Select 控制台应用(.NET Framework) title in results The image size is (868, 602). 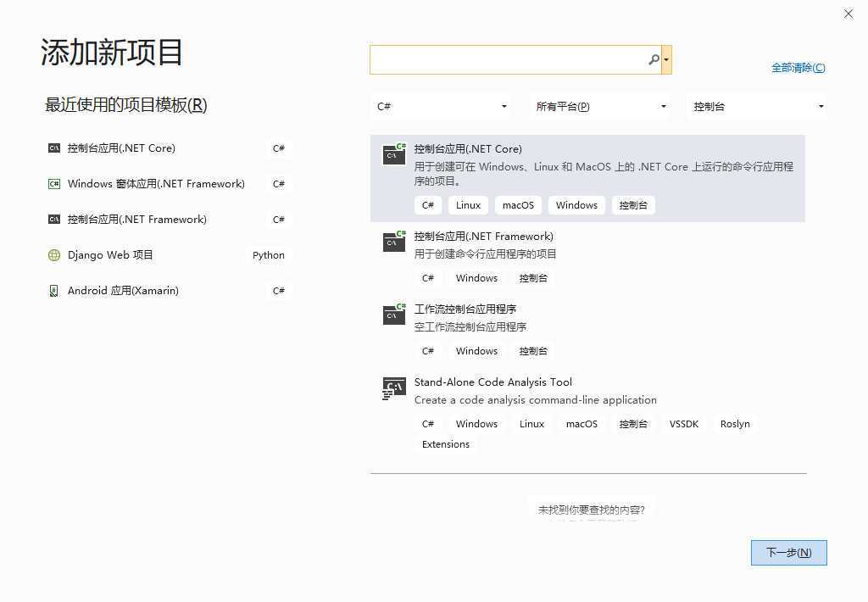click(x=484, y=237)
